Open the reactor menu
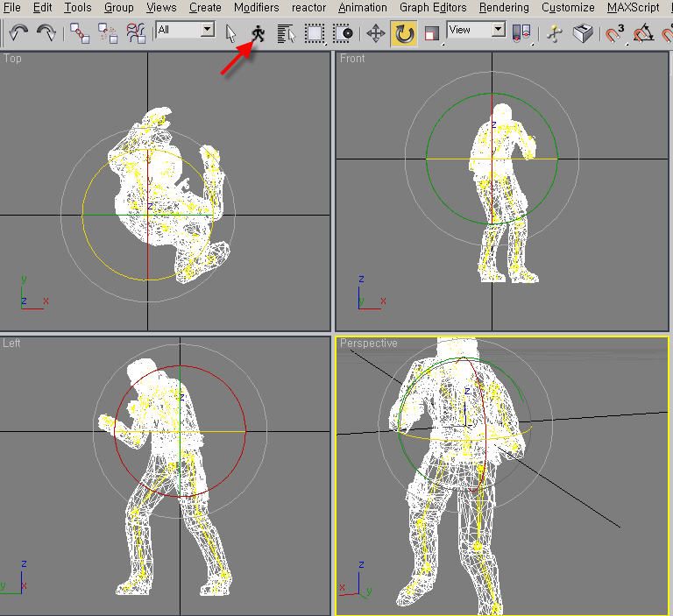The width and height of the screenshot is (673, 616). [308, 7]
